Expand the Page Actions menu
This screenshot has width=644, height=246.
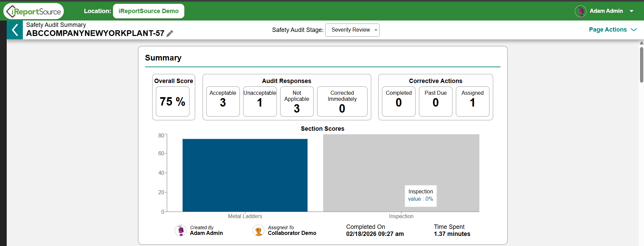tap(613, 30)
